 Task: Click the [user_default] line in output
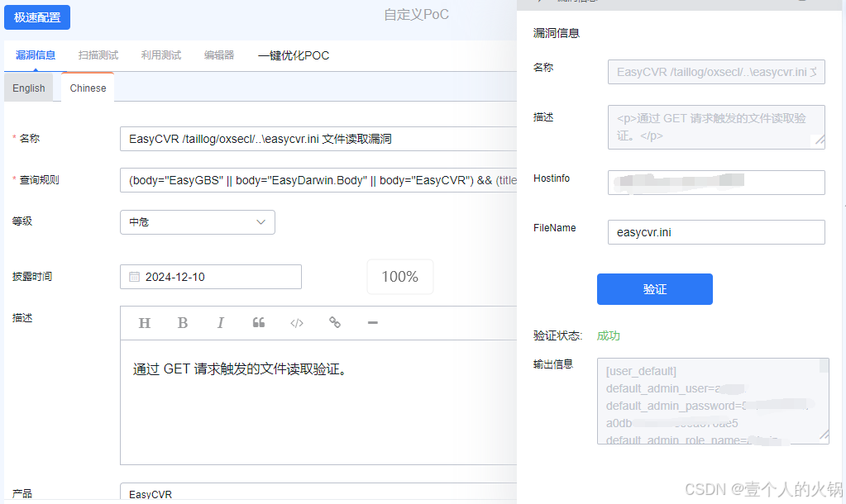[x=641, y=371]
